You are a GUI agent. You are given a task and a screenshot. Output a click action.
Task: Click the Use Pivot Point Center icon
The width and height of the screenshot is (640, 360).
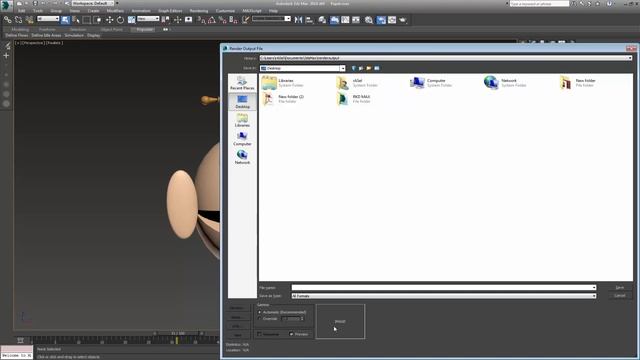tap(165, 20)
